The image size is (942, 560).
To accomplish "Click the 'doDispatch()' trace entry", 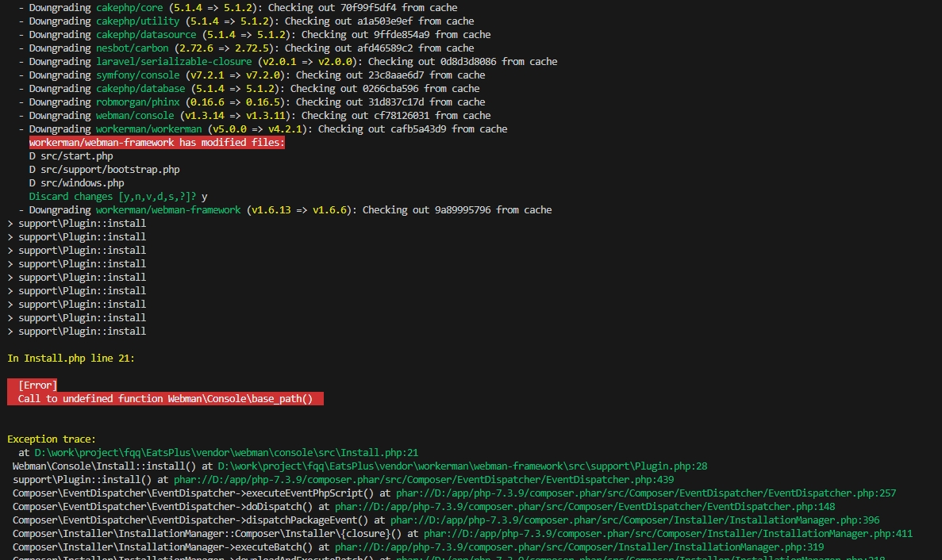I will pyautogui.click(x=163, y=507).
